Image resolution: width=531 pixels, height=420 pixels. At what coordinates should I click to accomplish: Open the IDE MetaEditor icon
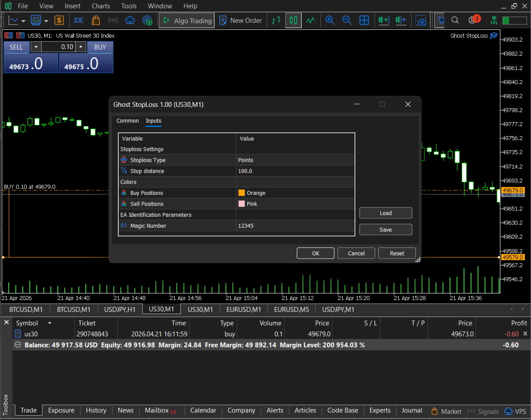pos(79,21)
